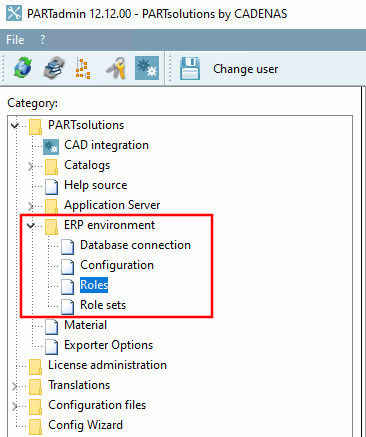Click the Roles document icon
Viewport: 366px width, 437px height.
coord(68,287)
